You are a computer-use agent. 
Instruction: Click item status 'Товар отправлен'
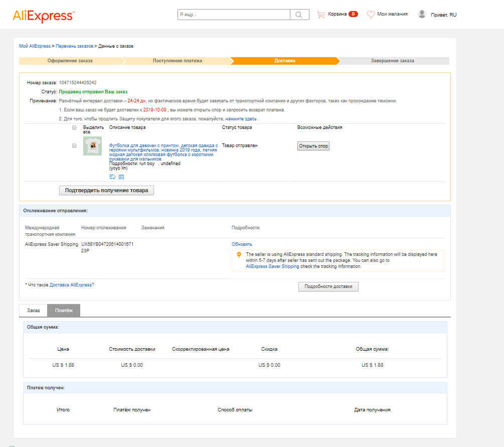pos(240,145)
